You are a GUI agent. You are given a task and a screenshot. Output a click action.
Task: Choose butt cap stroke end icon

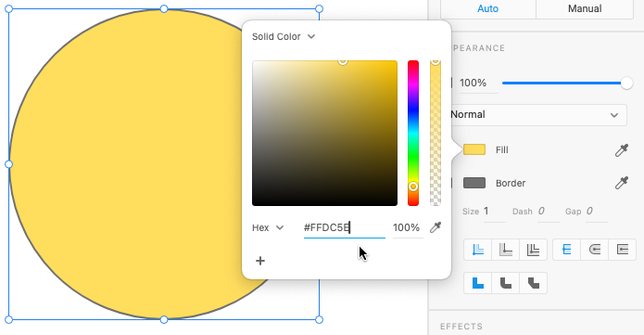(x=567, y=250)
